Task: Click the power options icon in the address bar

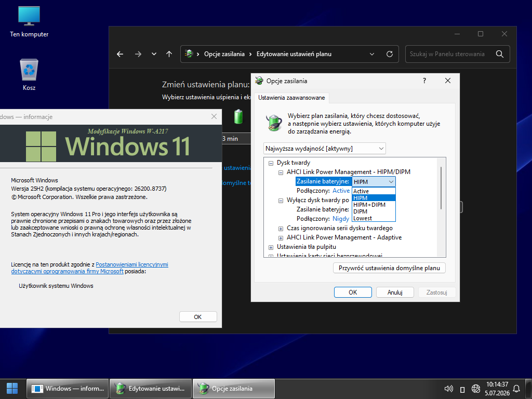Action: pos(189,54)
